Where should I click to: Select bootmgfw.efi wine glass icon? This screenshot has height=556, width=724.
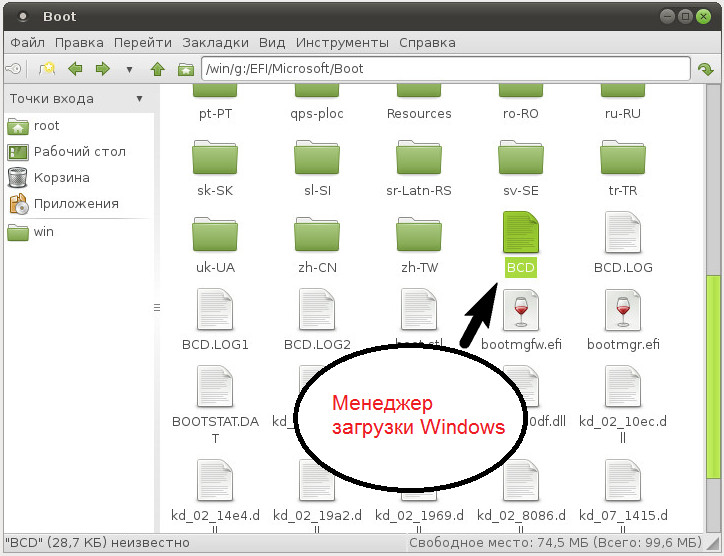[x=521, y=309]
